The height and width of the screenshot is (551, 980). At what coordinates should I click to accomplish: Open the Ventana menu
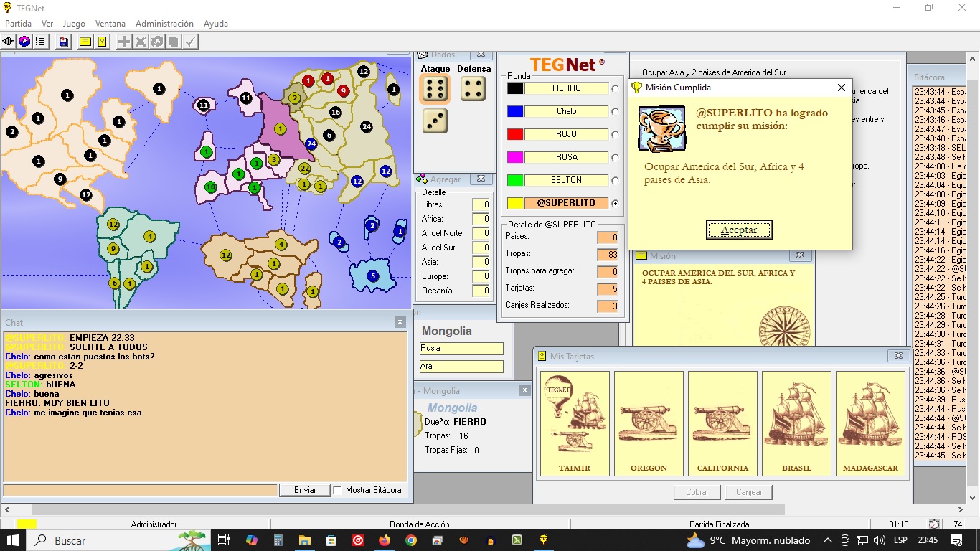point(110,24)
